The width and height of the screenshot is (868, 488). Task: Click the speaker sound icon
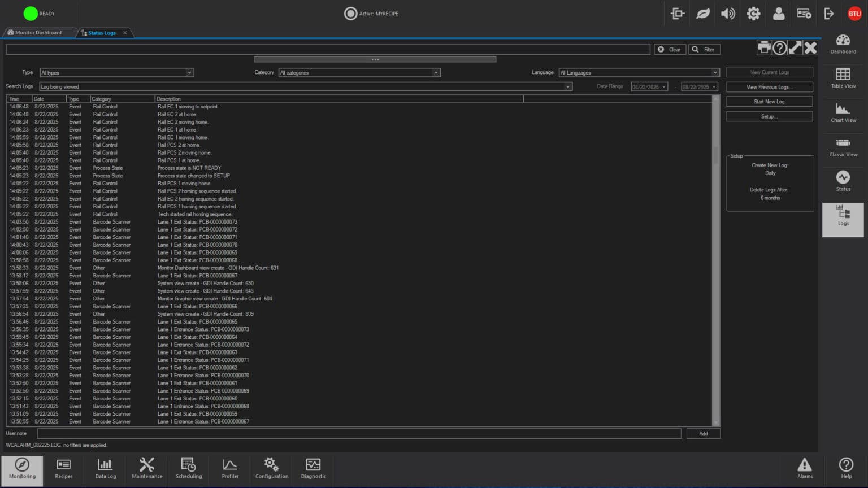pos(728,14)
